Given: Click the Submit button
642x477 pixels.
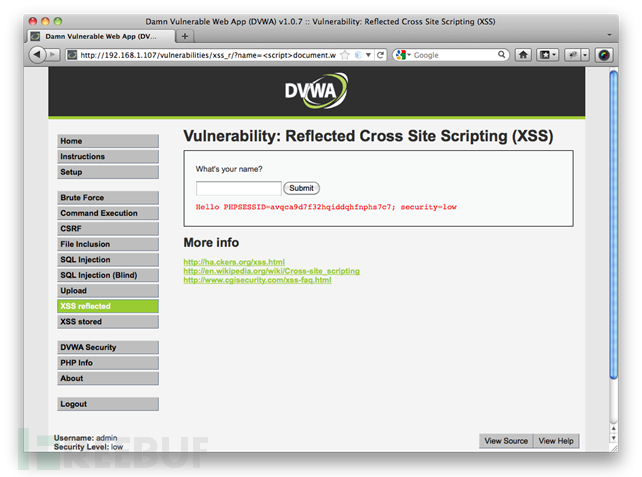Looking at the screenshot, I should 301,188.
